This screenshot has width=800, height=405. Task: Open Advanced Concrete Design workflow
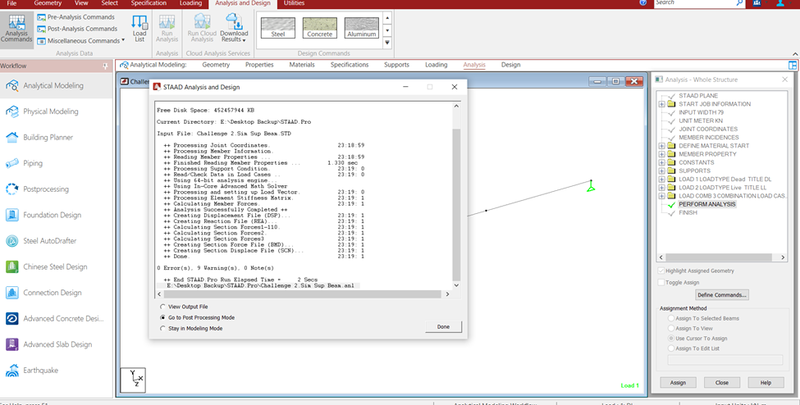coord(56,318)
